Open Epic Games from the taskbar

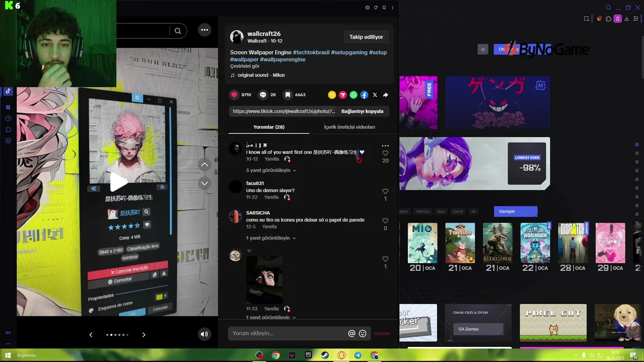[308, 355]
